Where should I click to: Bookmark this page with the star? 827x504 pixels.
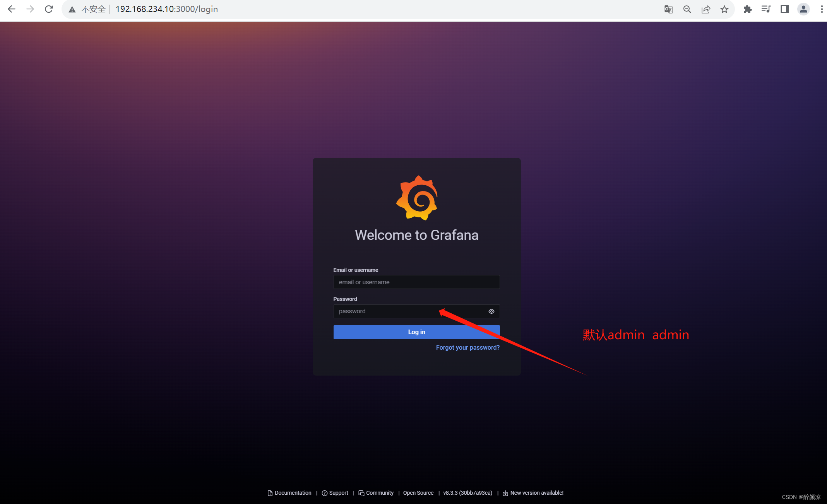pyautogui.click(x=724, y=9)
